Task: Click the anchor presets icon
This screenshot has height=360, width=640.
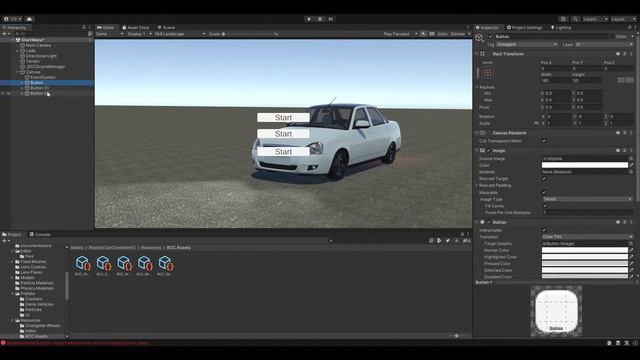Action: click(x=488, y=73)
